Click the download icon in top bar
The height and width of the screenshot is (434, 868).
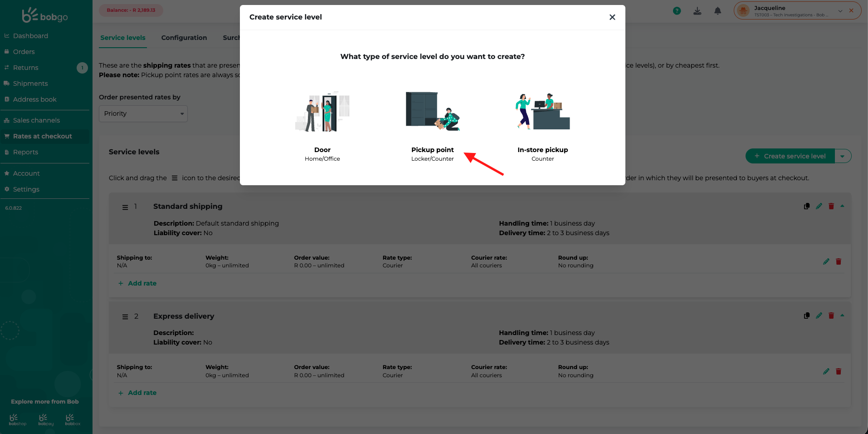697,11
